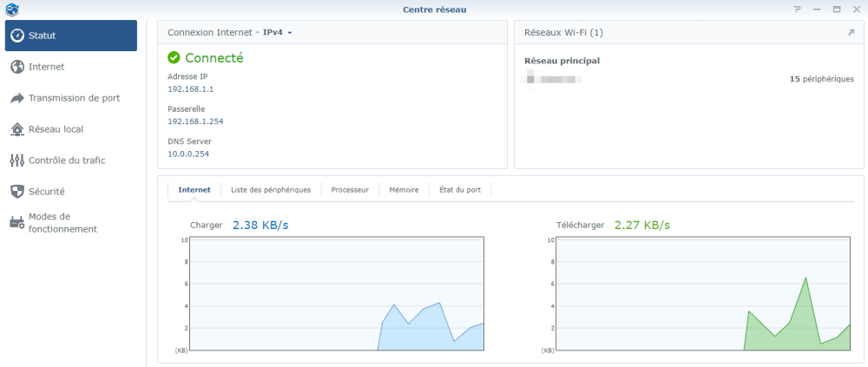The image size is (868, 367).
Task: Select the État du port tab
Action: [x=460, y=190]
